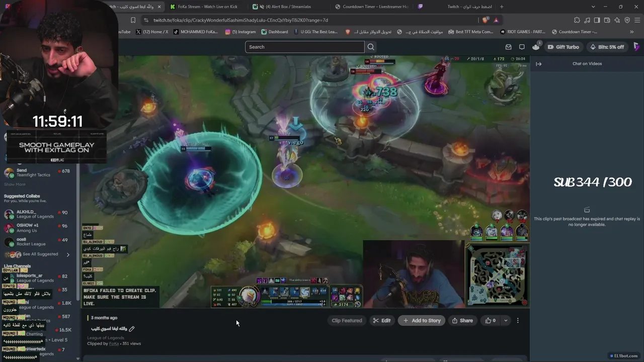Open the Brave Wallet icon
644x362 pixels.
607,20
